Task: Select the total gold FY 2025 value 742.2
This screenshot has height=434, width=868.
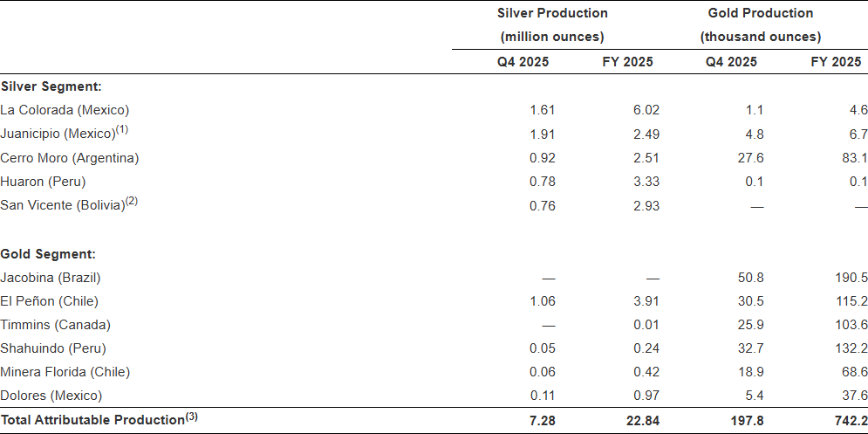Action: (x=850, y=420)
